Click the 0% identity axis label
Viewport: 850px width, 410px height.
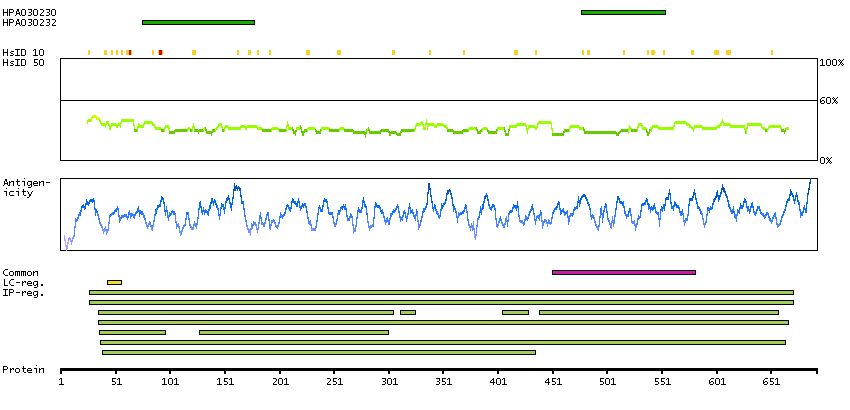point(827,160)
